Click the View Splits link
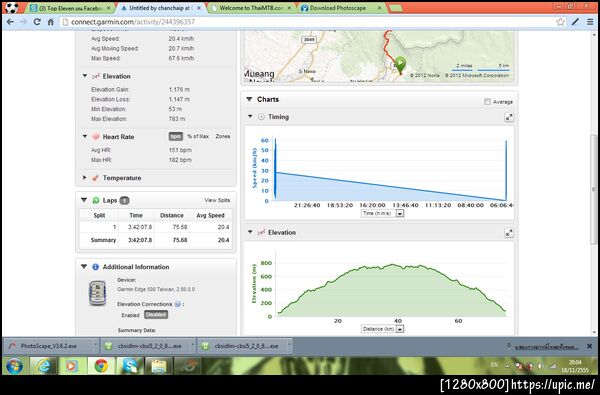600x395 pixels. (x=217, y=200)
